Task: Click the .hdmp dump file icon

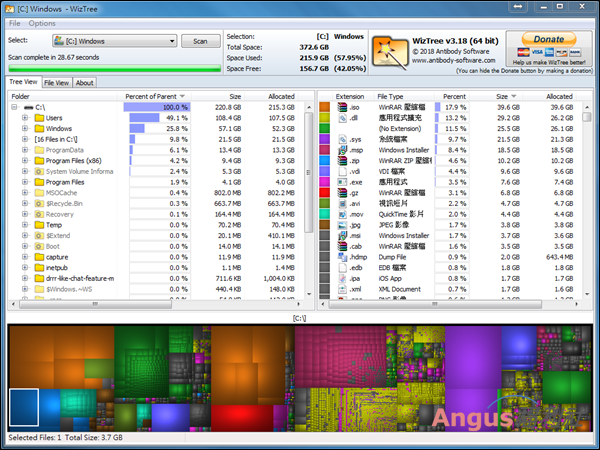Action: [342, 257]
